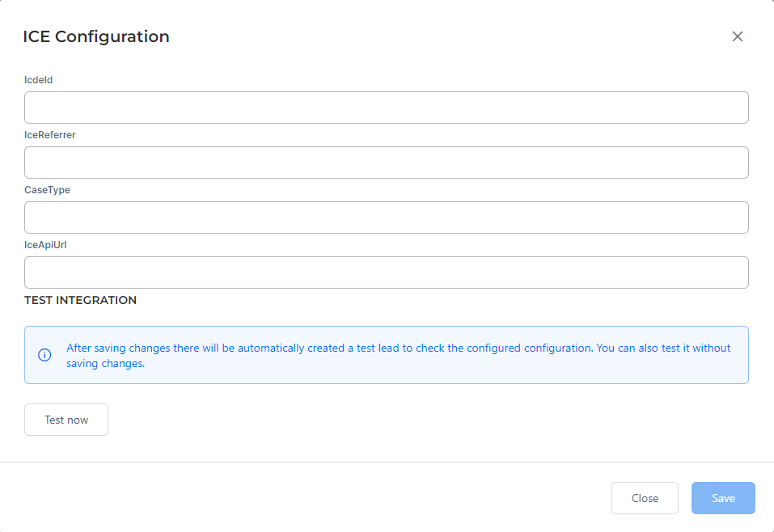Click the IcdeId field label
The width and height of the screenshot is (774, 532).
point(38,80)
